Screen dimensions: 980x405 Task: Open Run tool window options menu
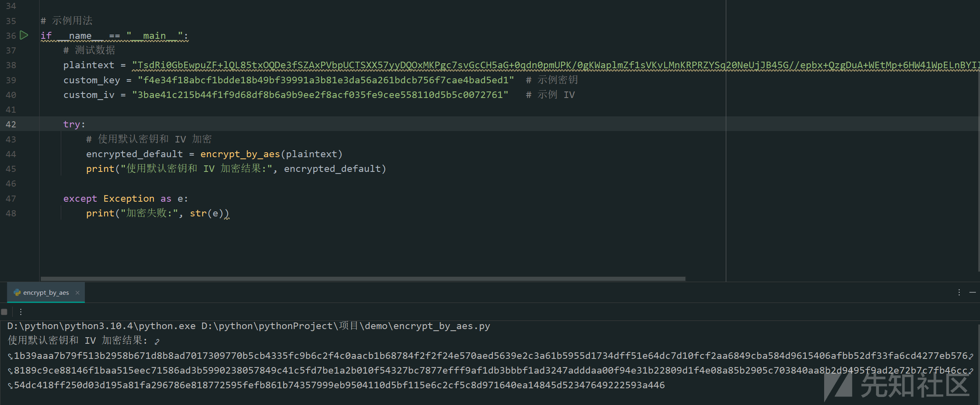point(959,292)
